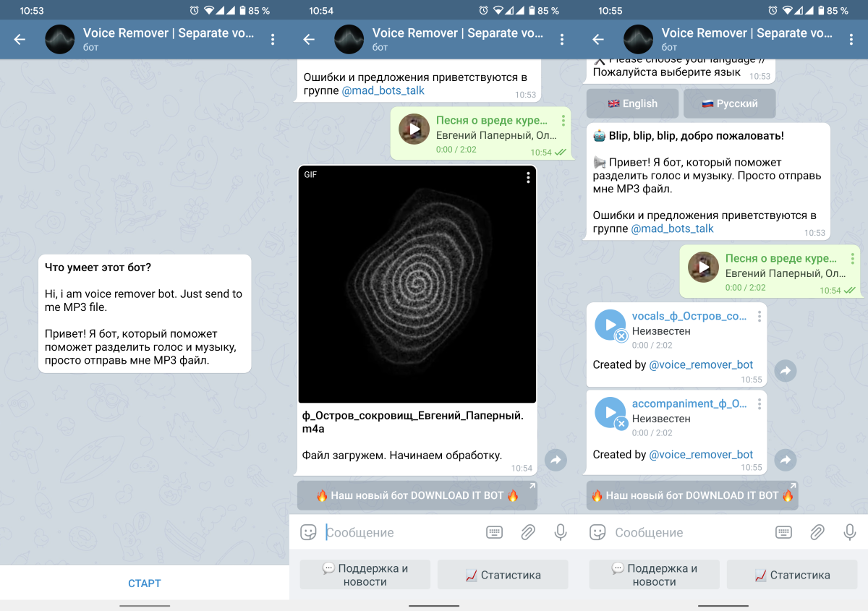Record voice message on 10:54 screen
The image size is (868, 611).
click(561, 533)
